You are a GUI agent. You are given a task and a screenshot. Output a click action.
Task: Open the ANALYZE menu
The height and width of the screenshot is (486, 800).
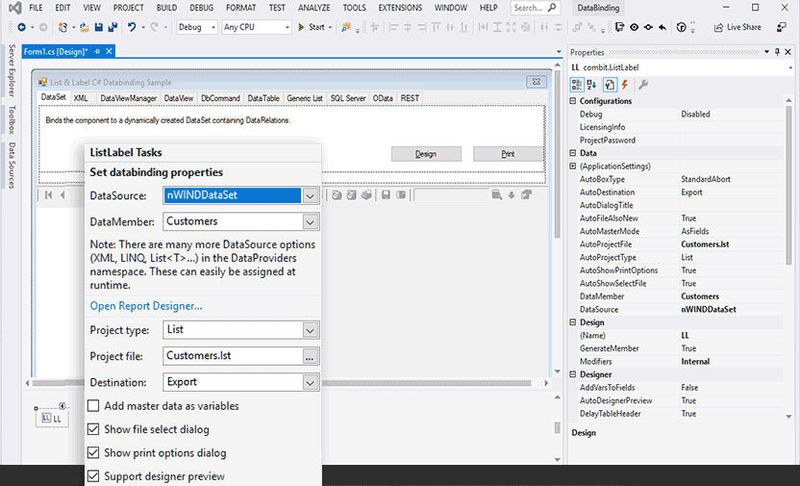(x=314, y=8)
